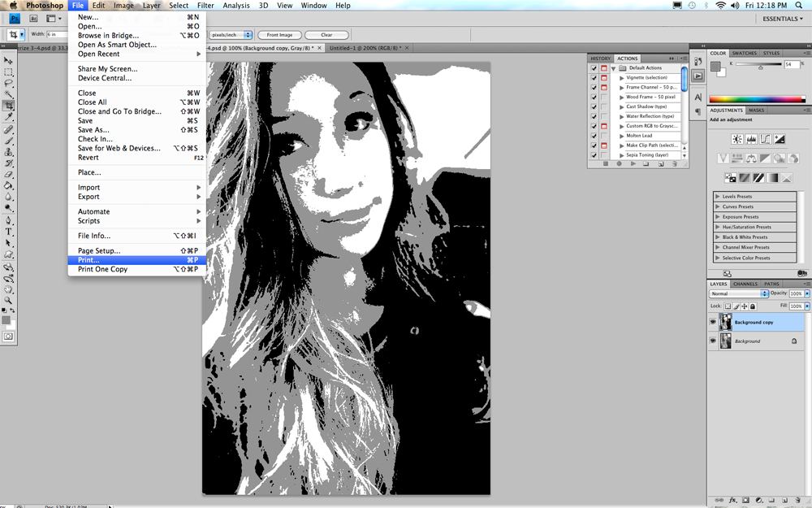Open the Open Recent submenu
The width and height of the screenshot is (812, 508).
pyautogui.click(x=136, y=54)
